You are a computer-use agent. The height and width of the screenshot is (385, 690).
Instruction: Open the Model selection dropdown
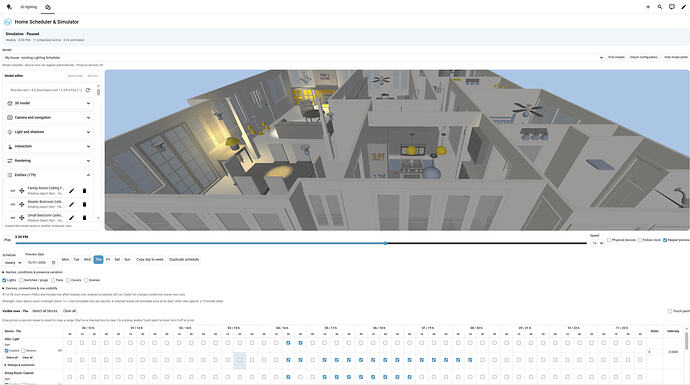[304, 58]
